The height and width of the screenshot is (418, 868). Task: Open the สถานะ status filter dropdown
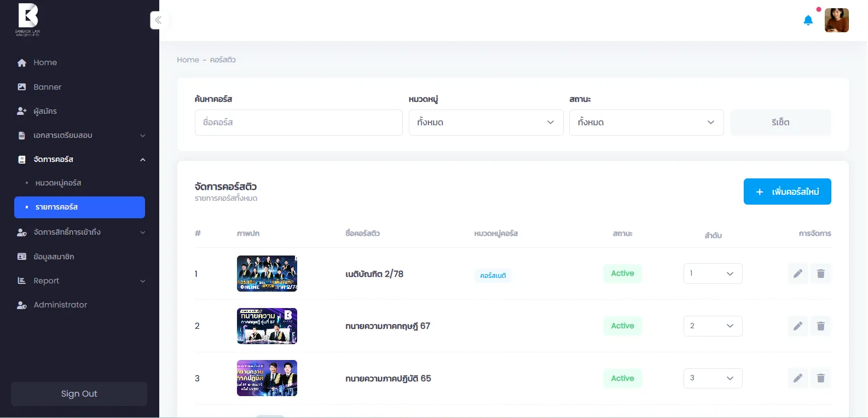point(646,123)
